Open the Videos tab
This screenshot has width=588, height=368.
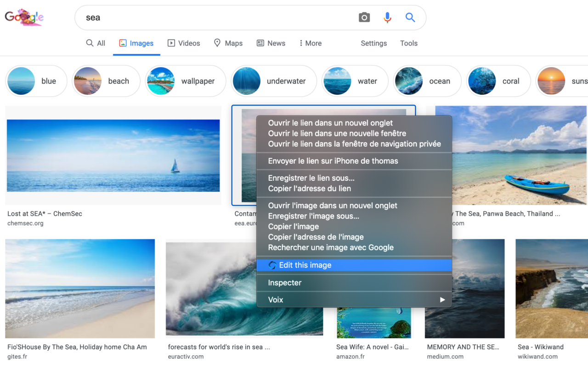(x=184, y=43)
